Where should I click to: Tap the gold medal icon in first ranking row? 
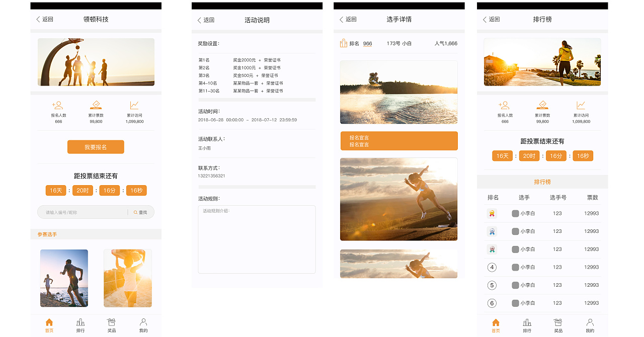pyautogui.click(x=492, y=213)
